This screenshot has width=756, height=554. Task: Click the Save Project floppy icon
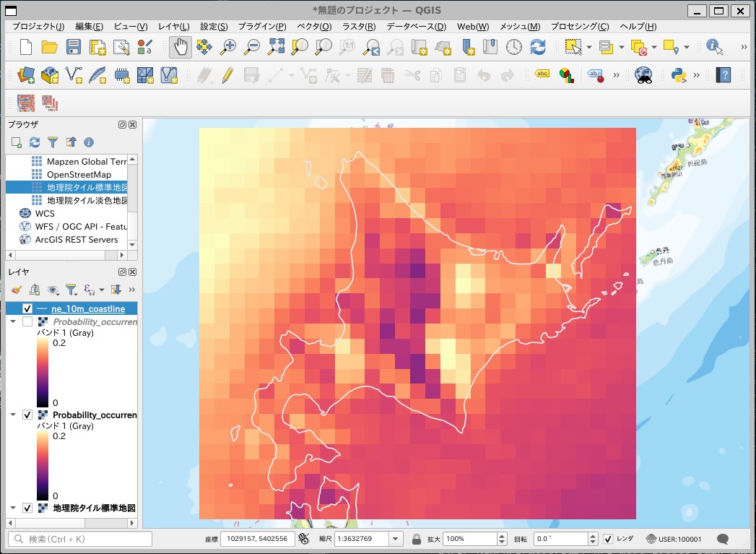(74, 48)
